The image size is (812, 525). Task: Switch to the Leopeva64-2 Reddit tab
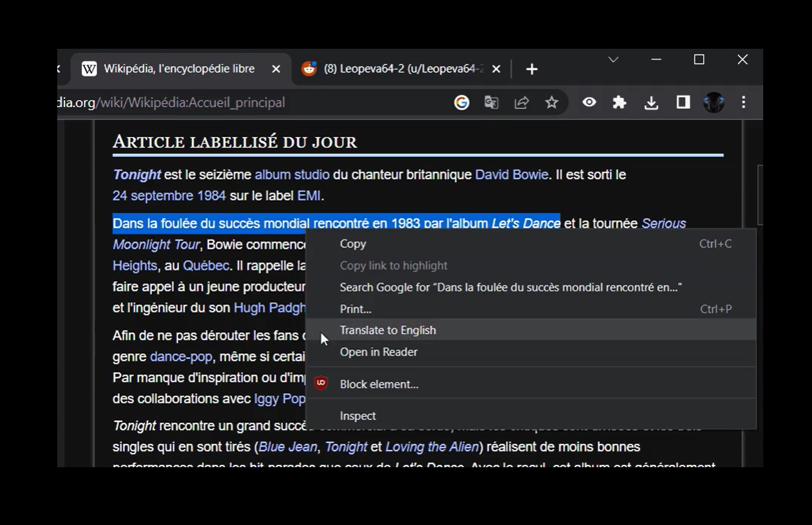point(403,69)
